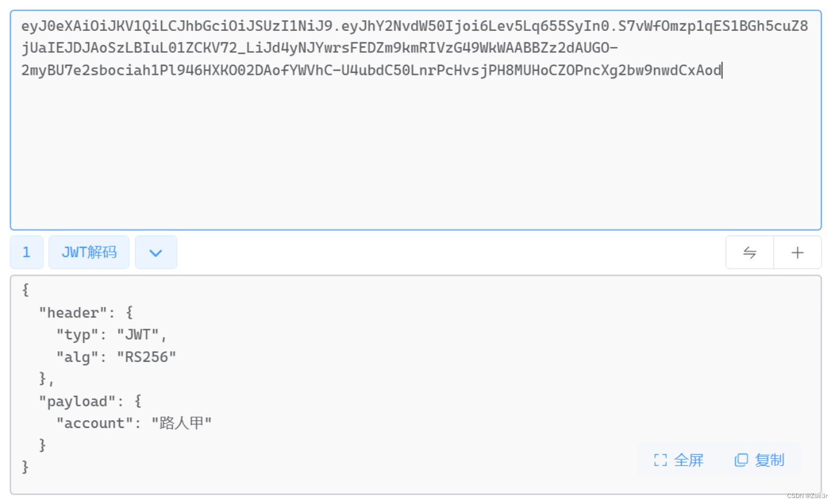Viewport: 837px width, 504px height.
Task: Click the final closing brace in output
Action: (25, 467)
